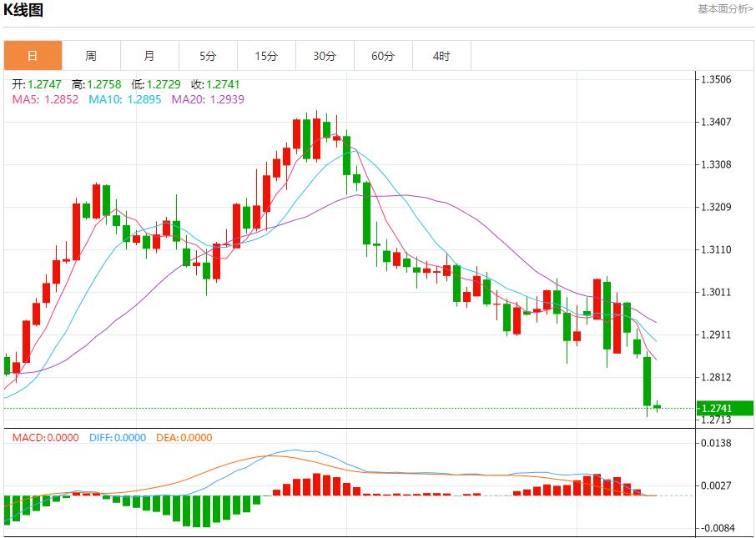Click the 开:1.2747 open price value
Screen dimensions: 756x538
click(x=37, y=84)
